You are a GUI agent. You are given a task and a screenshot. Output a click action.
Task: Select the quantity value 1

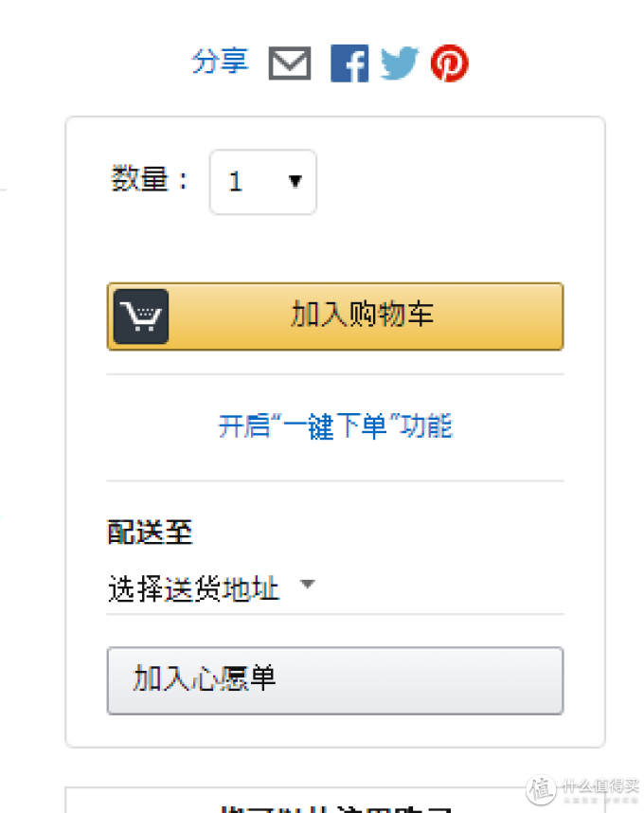point(236,182)
